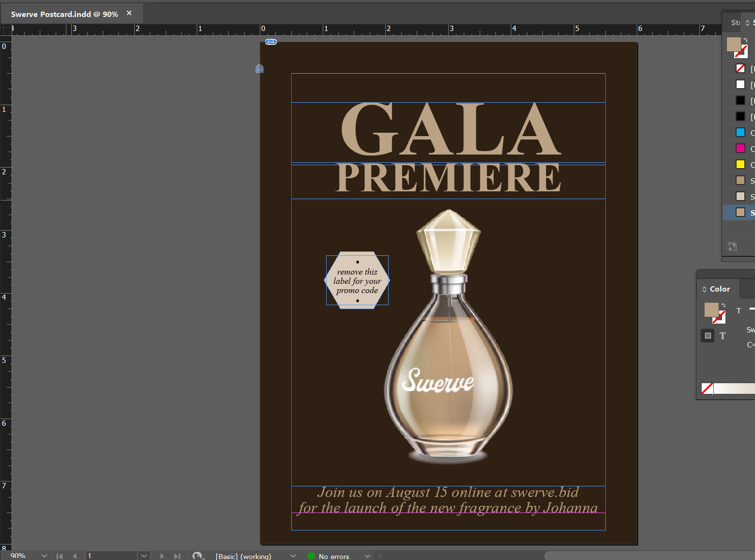Collapse the Color panel with its arrows

[x=704, y=289]
